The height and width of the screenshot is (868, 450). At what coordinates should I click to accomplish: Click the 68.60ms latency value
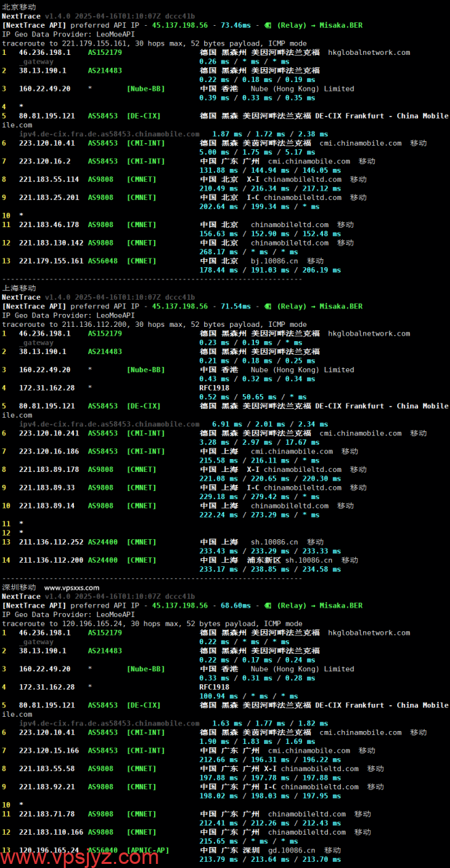pos(235,606)
